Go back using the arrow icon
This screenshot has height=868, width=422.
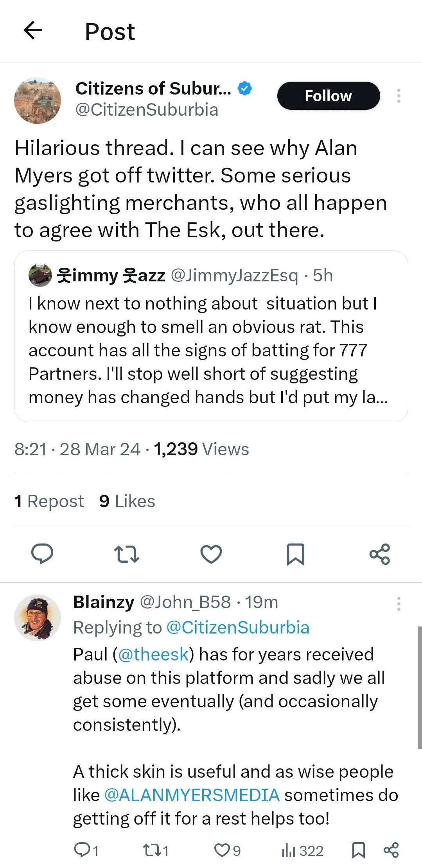(33, 30)
